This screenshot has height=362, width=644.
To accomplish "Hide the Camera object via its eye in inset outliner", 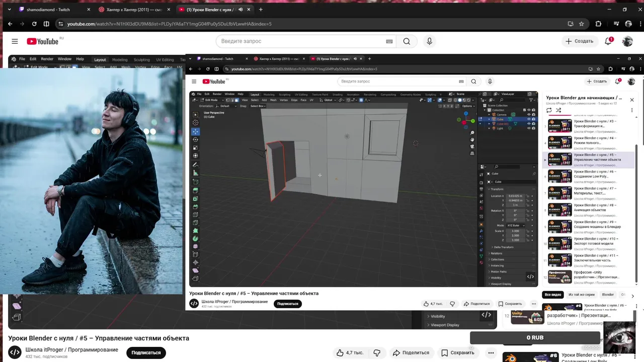I will (x=529, y=115).
